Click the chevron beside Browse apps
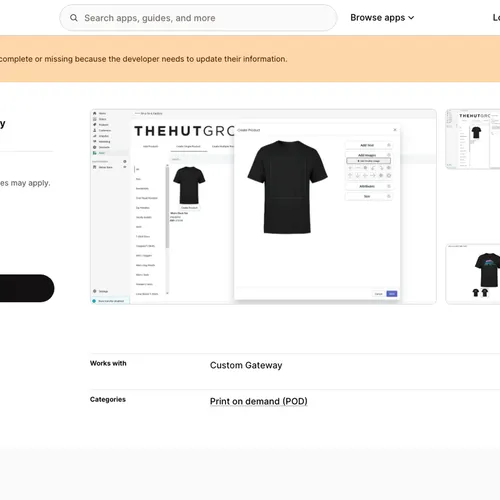 (x=411, y=18)
